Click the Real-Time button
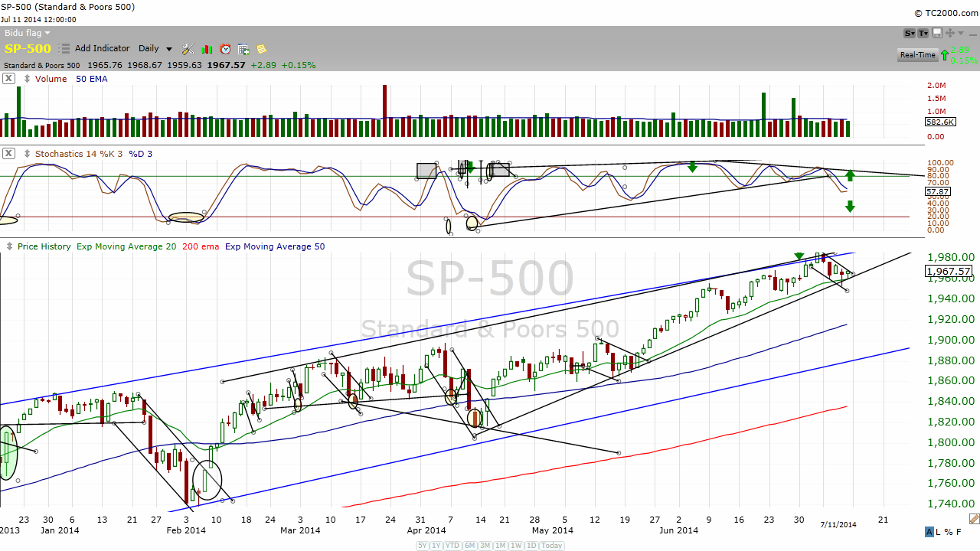 pos(917,55)
